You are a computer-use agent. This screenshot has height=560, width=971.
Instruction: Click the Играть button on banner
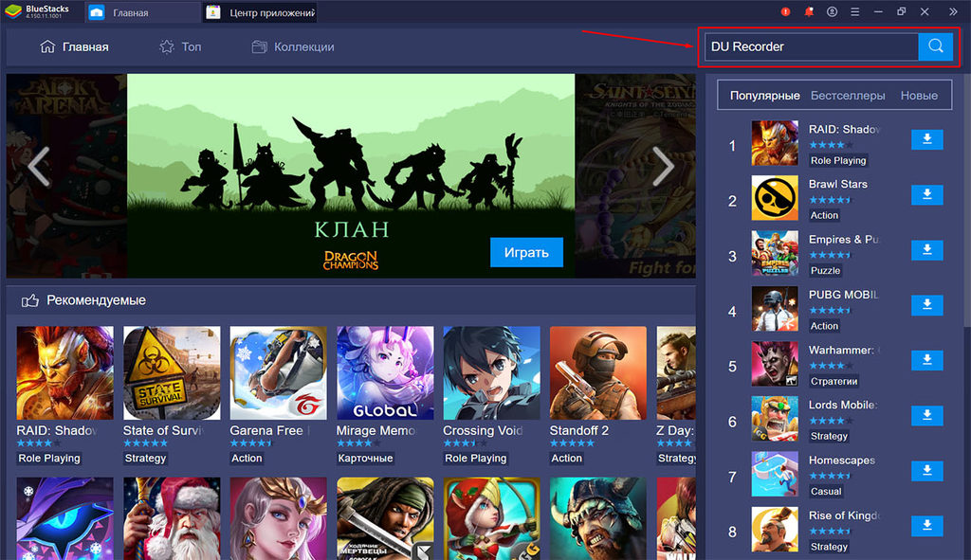coord(526,252)
